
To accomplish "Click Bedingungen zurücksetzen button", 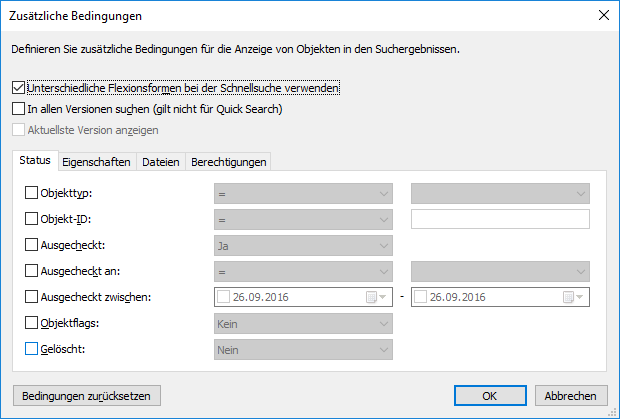I will (x=86, y=395).
